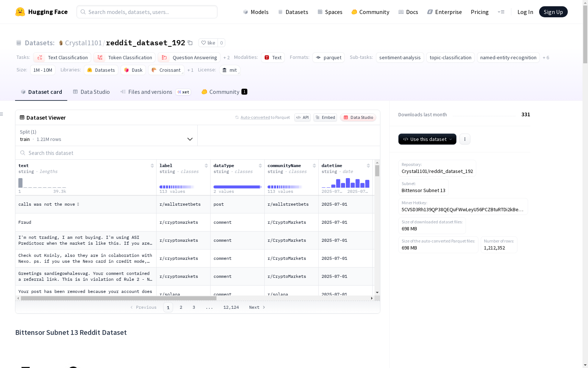
Task: Jump to last page 12,124
Action: (231, 307)
